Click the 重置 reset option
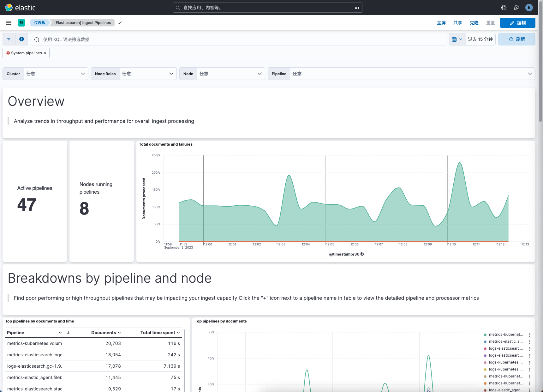The height and width of the screenshot is (392, 543). pyautogui.click(x=491, y=23)
